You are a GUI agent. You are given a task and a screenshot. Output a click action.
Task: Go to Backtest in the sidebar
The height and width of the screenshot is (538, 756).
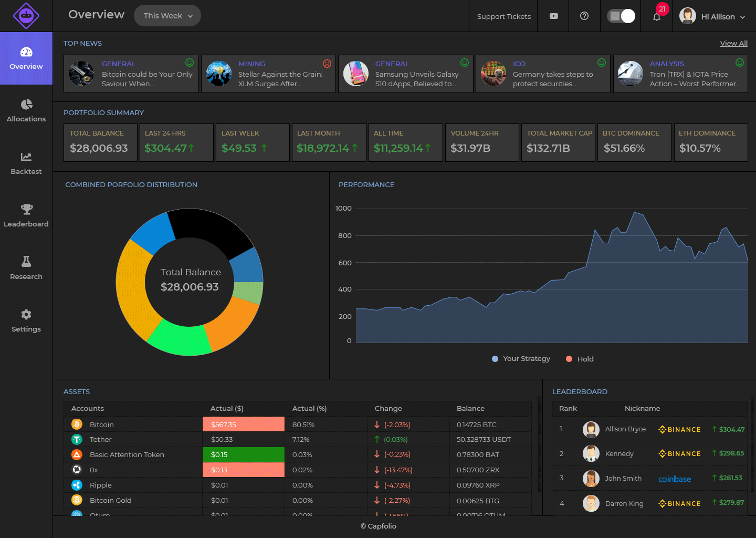coord(26,163)
